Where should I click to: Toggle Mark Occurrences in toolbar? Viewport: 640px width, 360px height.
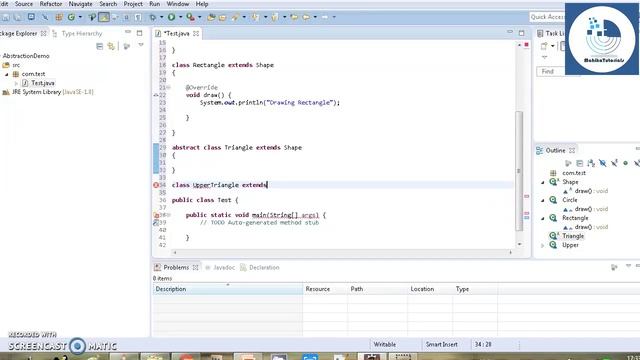(104, 17)
